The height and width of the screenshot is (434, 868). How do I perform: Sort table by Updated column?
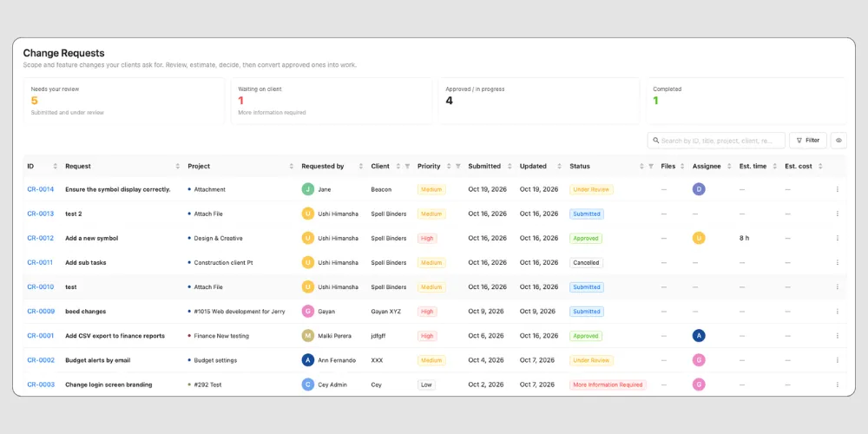[559, 166]
